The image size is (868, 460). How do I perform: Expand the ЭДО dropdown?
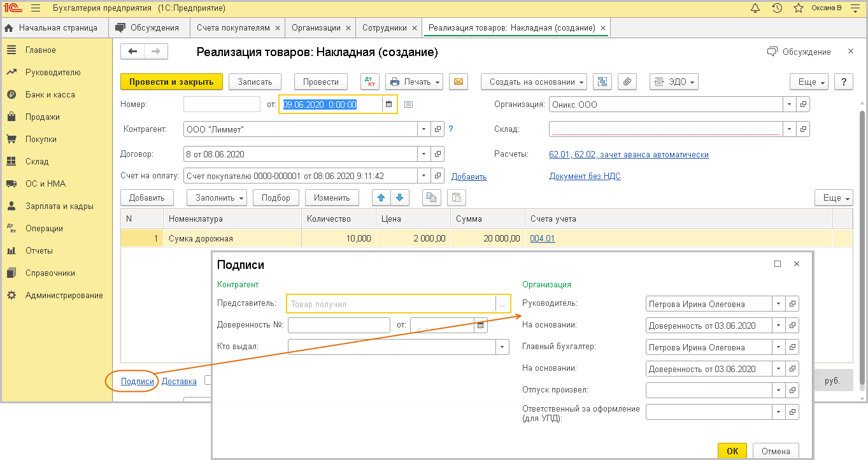tap(674, 82)
